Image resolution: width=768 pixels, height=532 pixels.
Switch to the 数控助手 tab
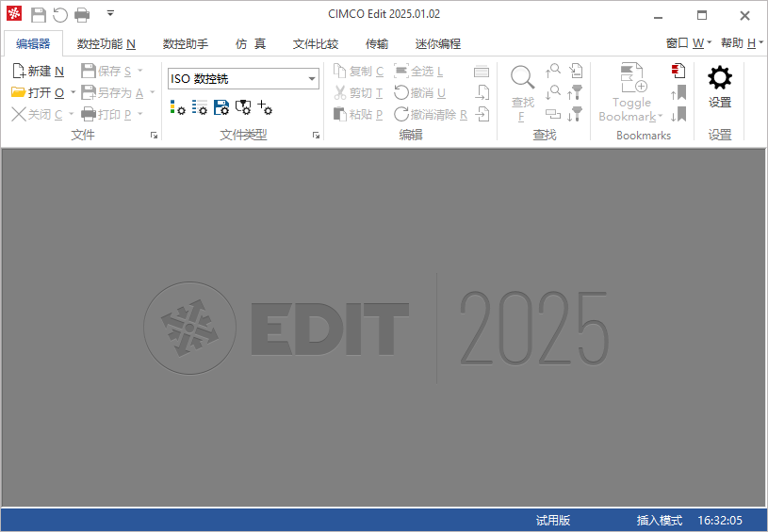(x=186, y=44)
